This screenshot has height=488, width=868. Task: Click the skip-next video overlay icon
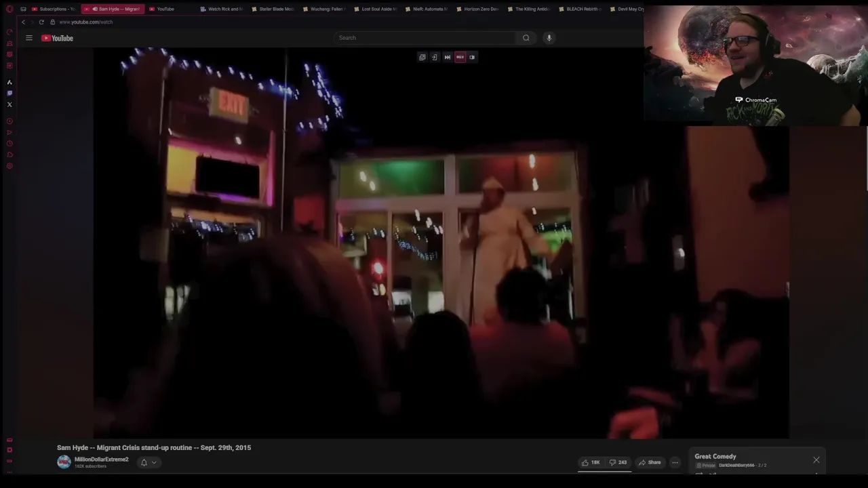pos(448,57)
